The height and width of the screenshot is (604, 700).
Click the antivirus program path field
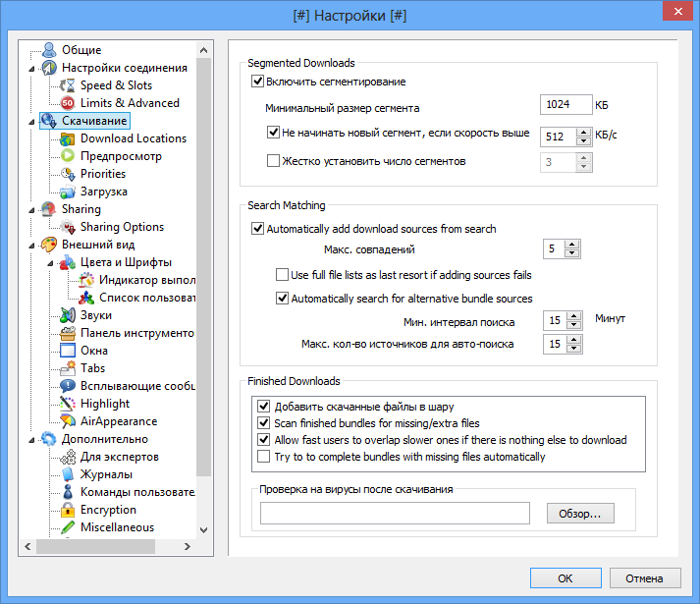395,513
